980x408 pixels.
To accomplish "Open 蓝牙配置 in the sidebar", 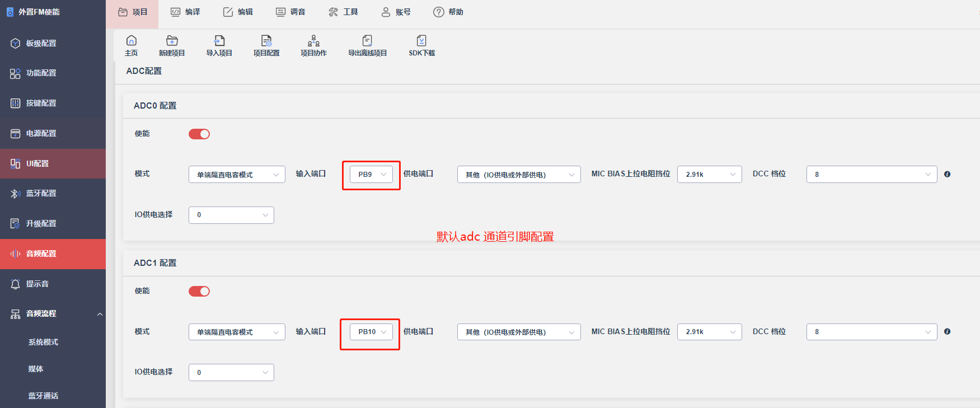I will tap(53, 193).
